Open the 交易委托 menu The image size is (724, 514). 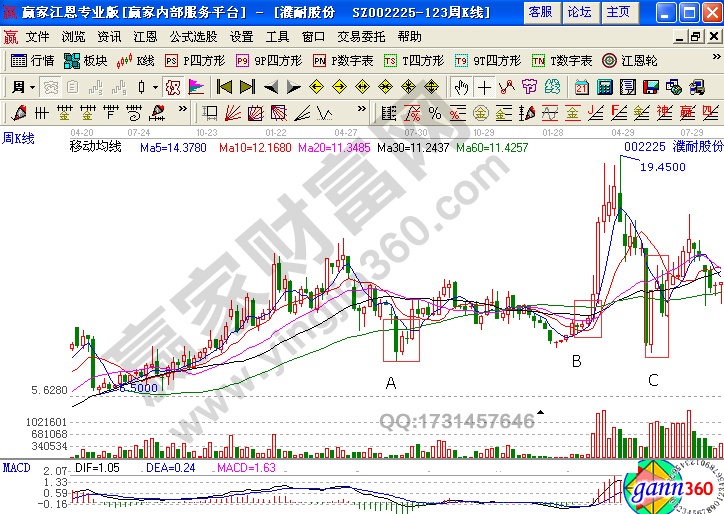click(358, 36)
